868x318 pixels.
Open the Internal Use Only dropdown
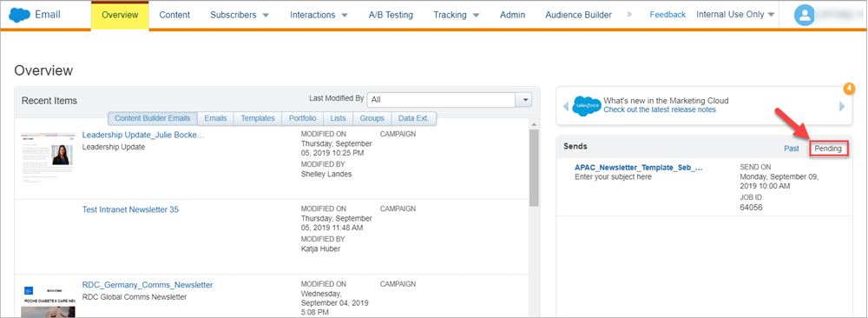[735, 15]
